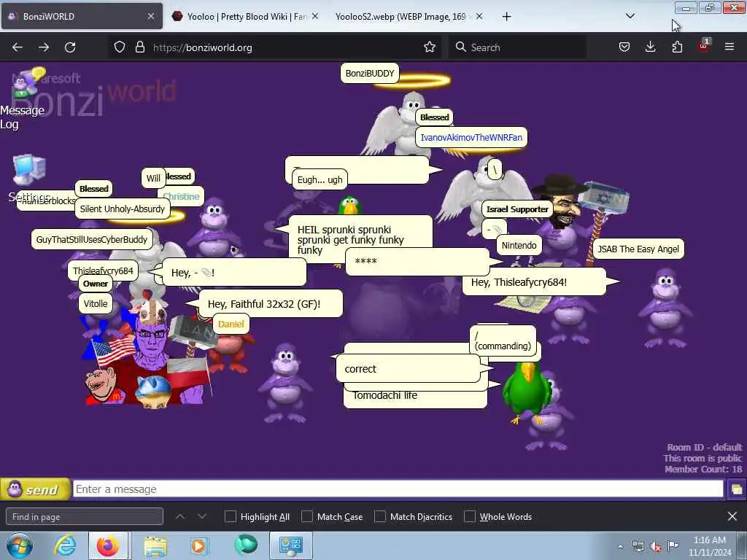Click the 'correct' speech bubble

pyautogui.click(x=409, y=368)
